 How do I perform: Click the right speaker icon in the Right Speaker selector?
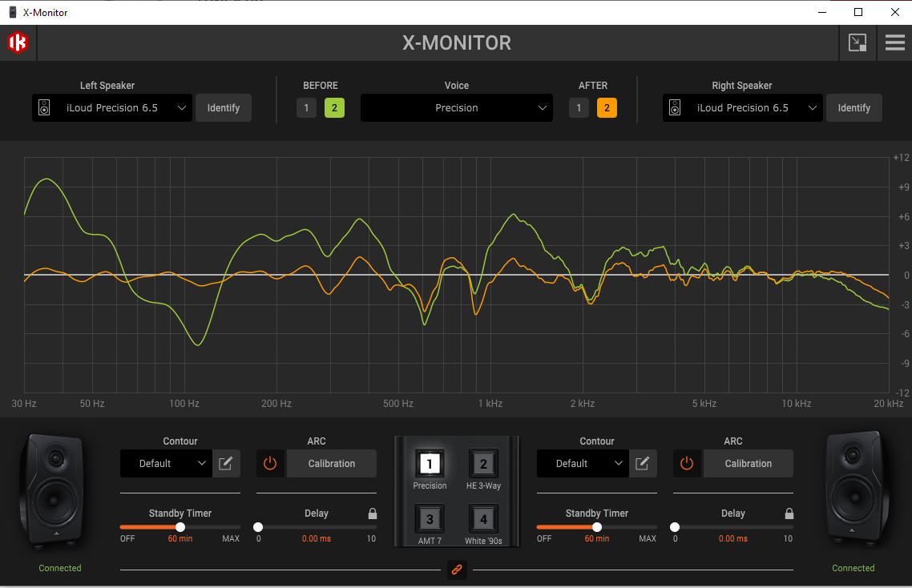(675, 107)
